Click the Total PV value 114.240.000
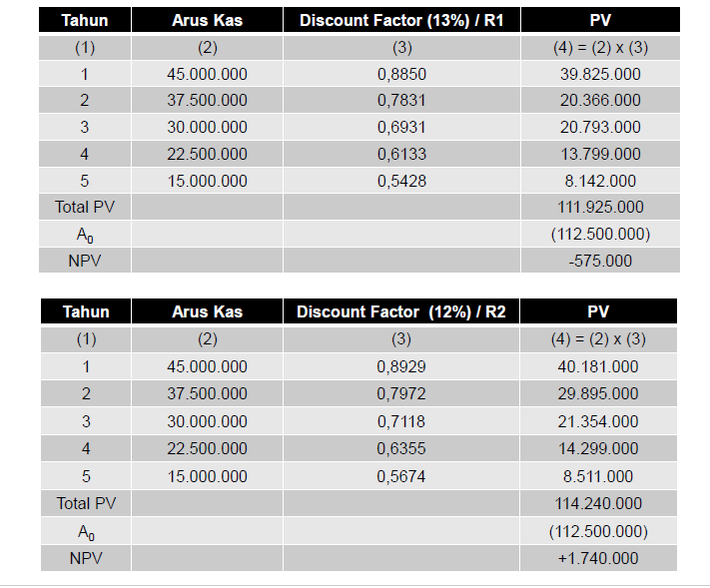 pos(598,504)
